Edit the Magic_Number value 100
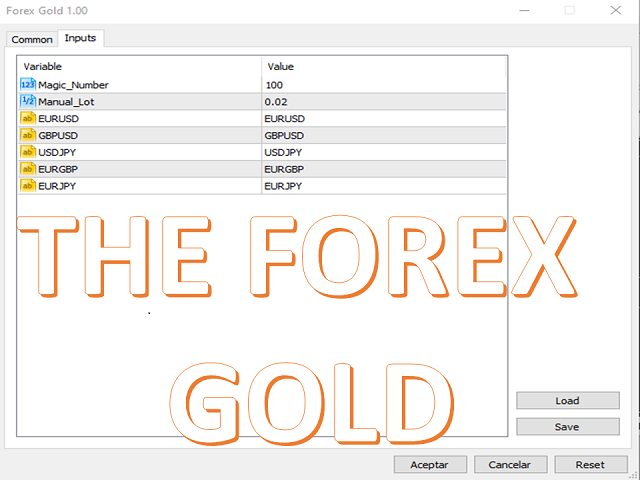 383,85
